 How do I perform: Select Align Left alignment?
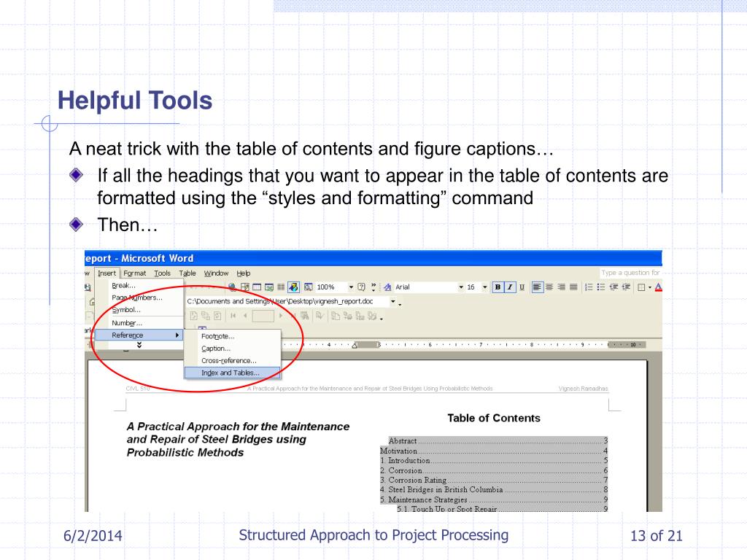538,287
